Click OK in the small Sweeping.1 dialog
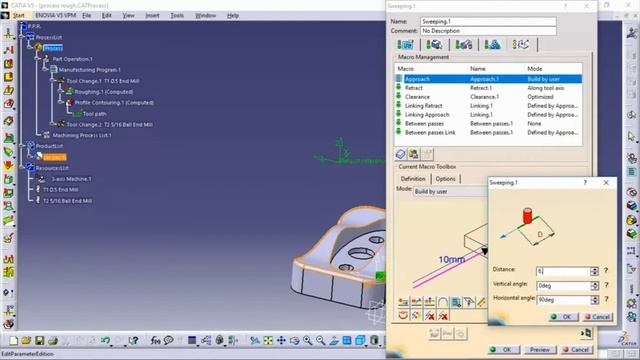Screen dimensions: 640x360 tap(563, 317)
